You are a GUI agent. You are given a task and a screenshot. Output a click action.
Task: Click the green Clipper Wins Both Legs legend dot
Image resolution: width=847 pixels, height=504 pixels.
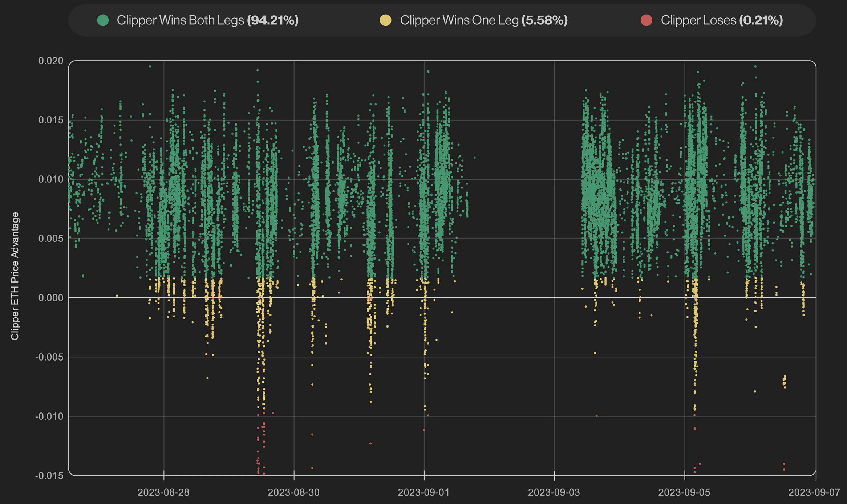(x=103, y=20)
